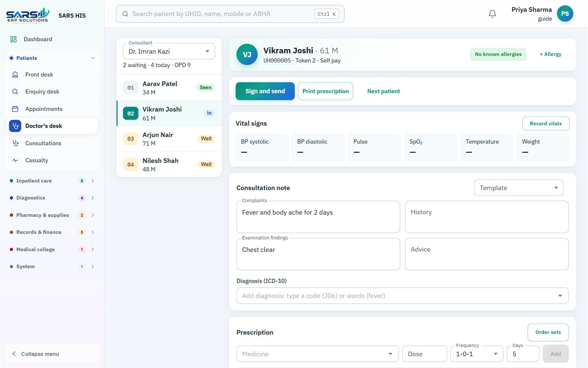Screen dimensions: 588x368
Task: Click the SARS ERP Solutions logo
Action: (x=28, y=16)
